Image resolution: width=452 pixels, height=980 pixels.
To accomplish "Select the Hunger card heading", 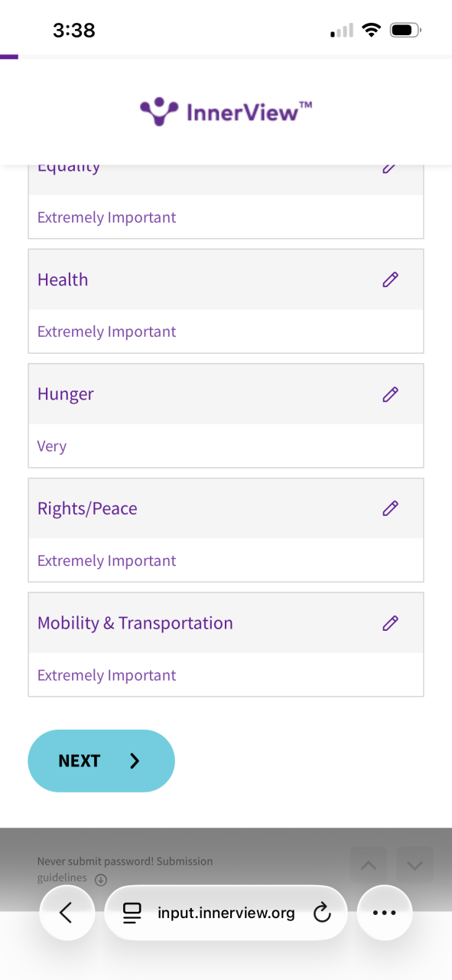I will coord(66,394).
